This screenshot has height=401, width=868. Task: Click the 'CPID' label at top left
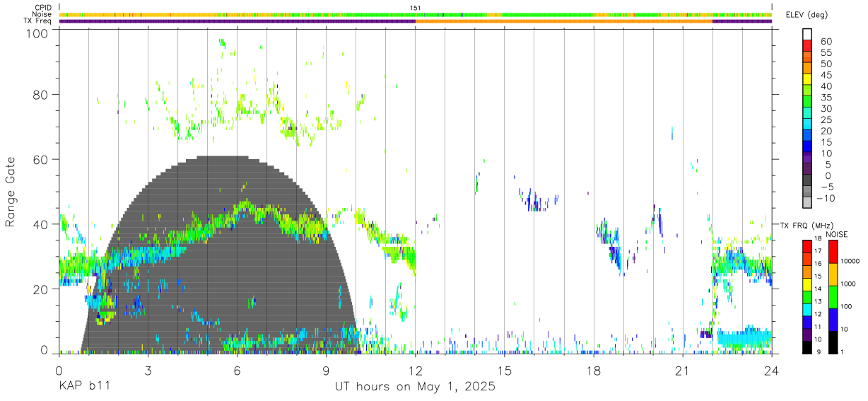tap(43, 7)
